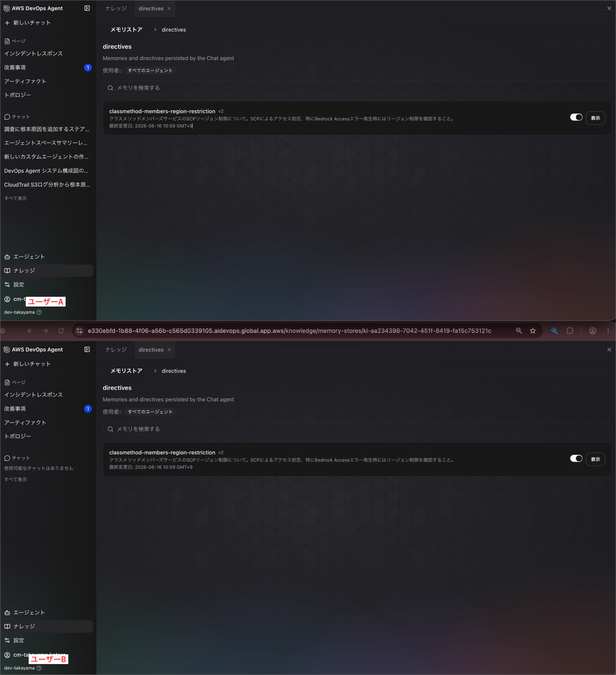Collapse sidebar icon in upper User A window
The width and height of the screenshot is (616, 675).
coord(87,8)
